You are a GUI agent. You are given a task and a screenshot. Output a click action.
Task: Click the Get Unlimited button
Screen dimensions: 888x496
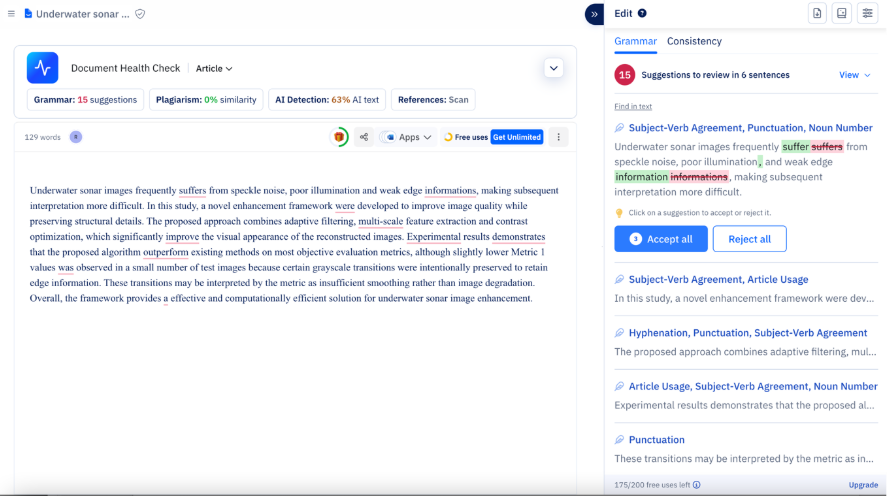point(516,137)
